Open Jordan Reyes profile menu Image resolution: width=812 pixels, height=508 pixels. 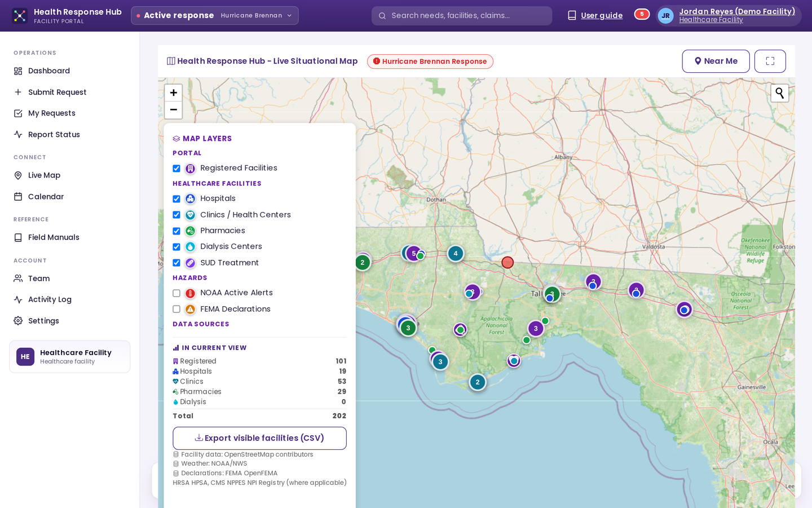[x=729, y=16]
